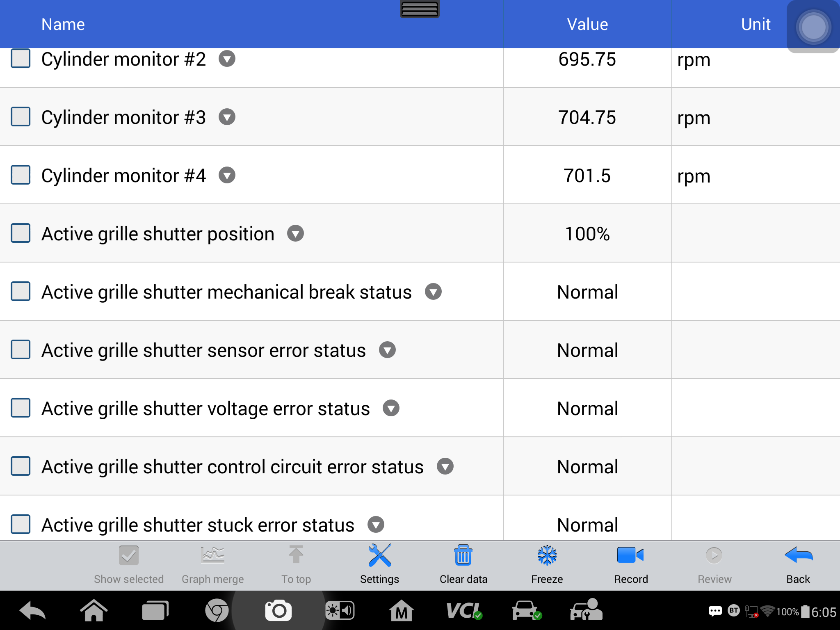The height and width of the screenshot is (630, 840).
Task: Take a screenshot with the camera icon
Action: coord(278,611)
